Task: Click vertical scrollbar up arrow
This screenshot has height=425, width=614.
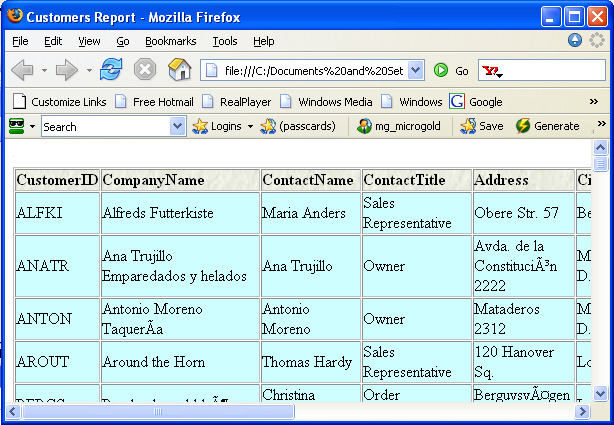Action: tap(600, 148)
